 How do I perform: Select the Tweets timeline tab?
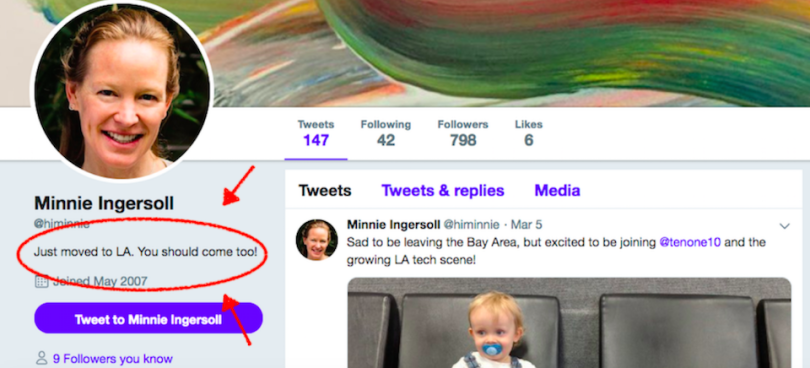tap(325, 191)
